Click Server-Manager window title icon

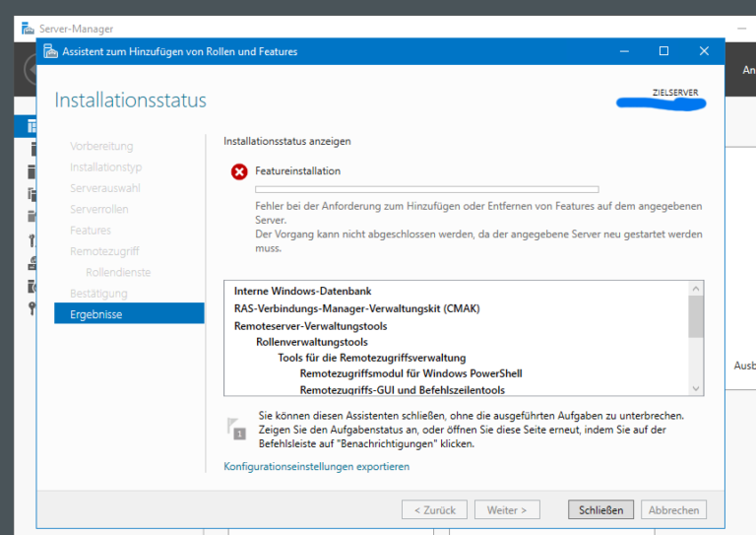pos(28,29)
